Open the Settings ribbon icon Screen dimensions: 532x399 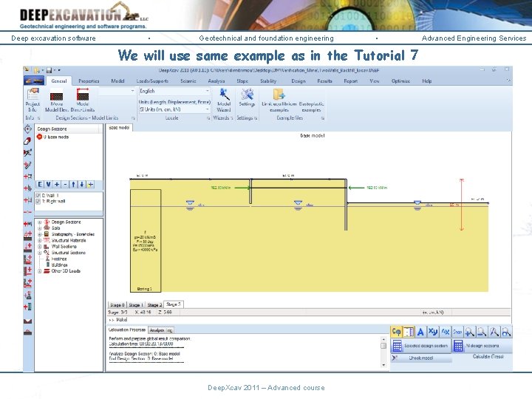click(x=247, y=97)
